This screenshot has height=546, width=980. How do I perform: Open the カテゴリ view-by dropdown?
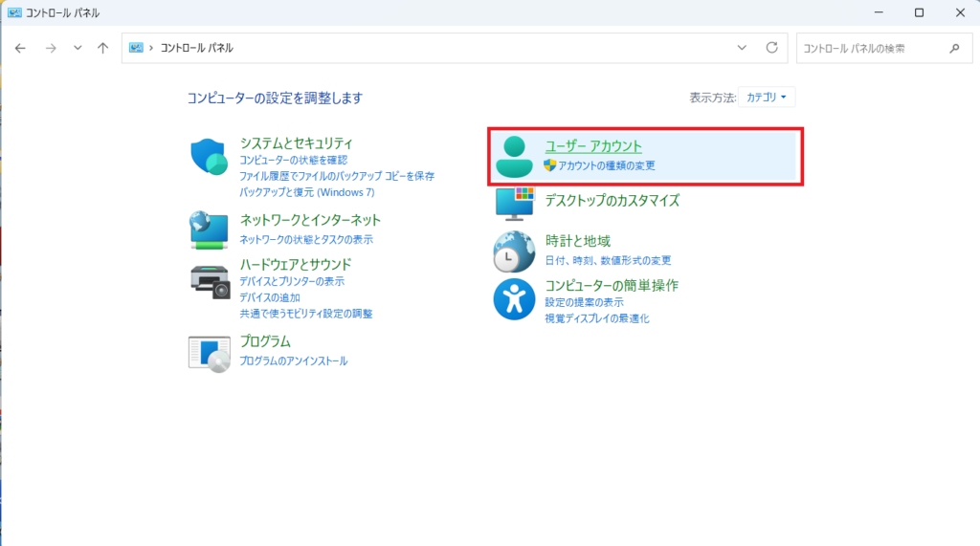point(767,98)
